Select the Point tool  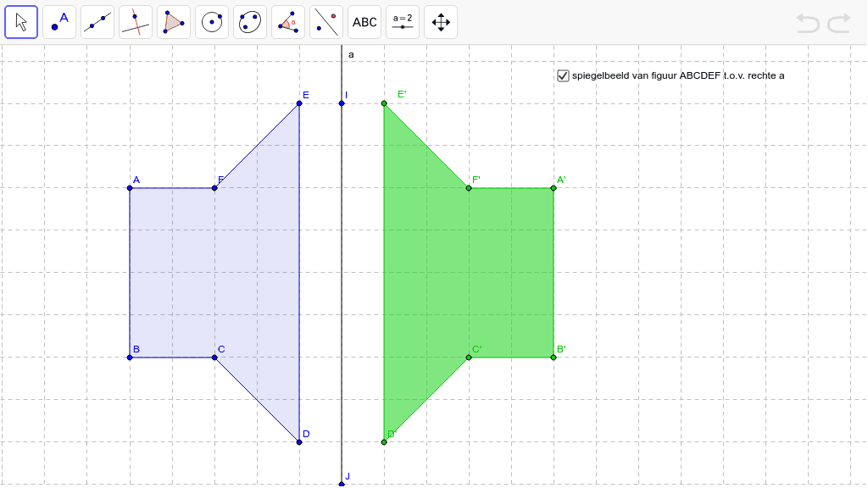coord(59,22)
